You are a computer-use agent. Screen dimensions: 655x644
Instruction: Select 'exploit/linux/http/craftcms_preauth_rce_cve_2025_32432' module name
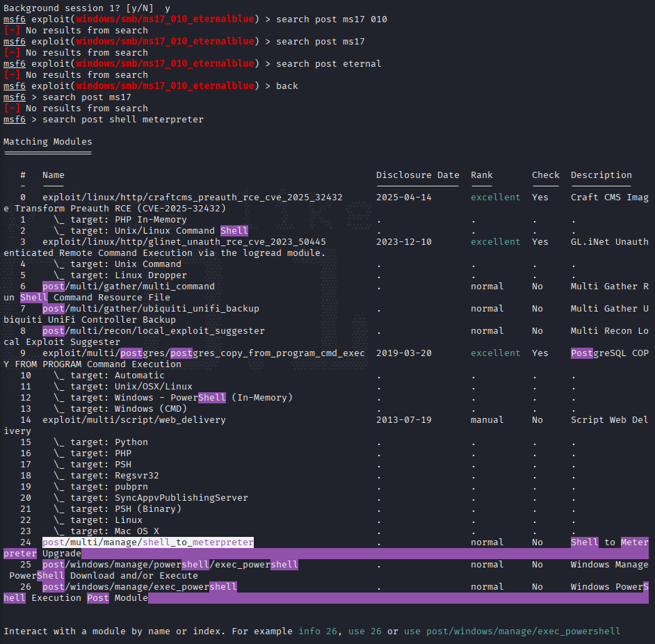193,198
